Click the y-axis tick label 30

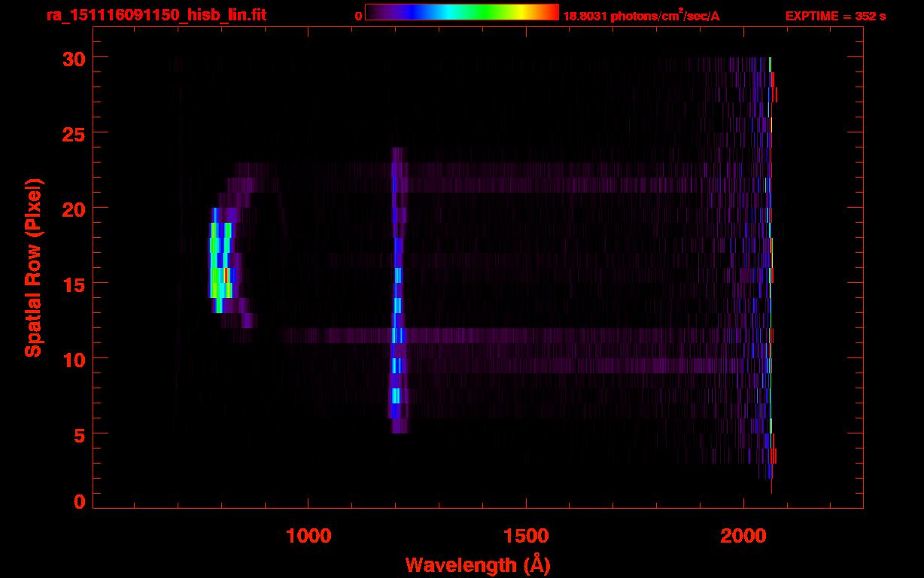[x=75, y=58]
